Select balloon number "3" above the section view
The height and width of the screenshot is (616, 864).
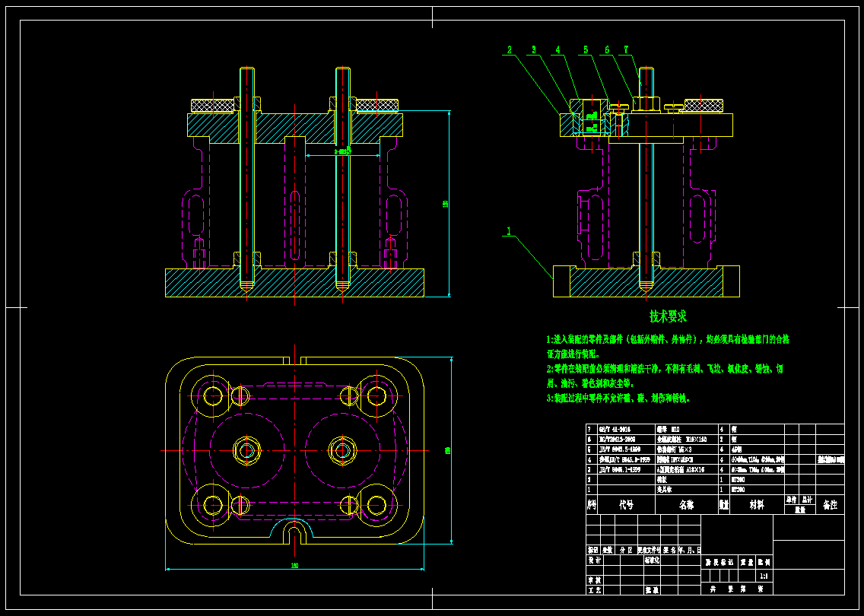(533, 50)
